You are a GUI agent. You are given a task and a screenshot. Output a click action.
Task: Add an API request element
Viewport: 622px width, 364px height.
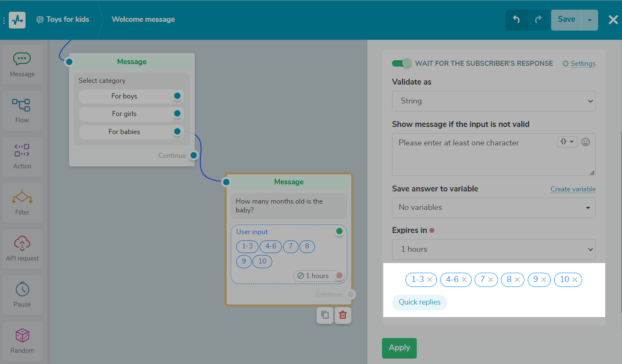click(x=22, y=249)
